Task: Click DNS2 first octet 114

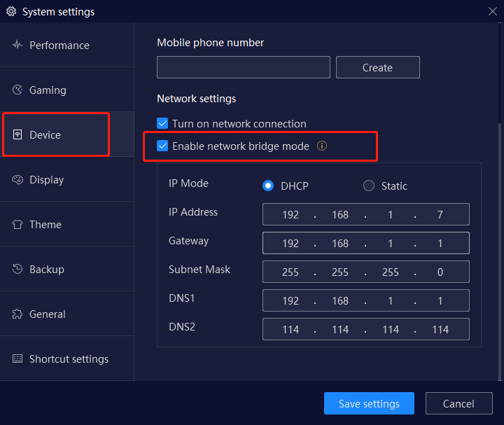Action: pyautogui.click(x=290, y=329)
